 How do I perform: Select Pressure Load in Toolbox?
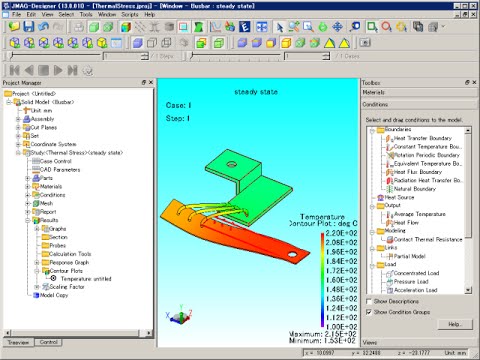tap(411, 282)
